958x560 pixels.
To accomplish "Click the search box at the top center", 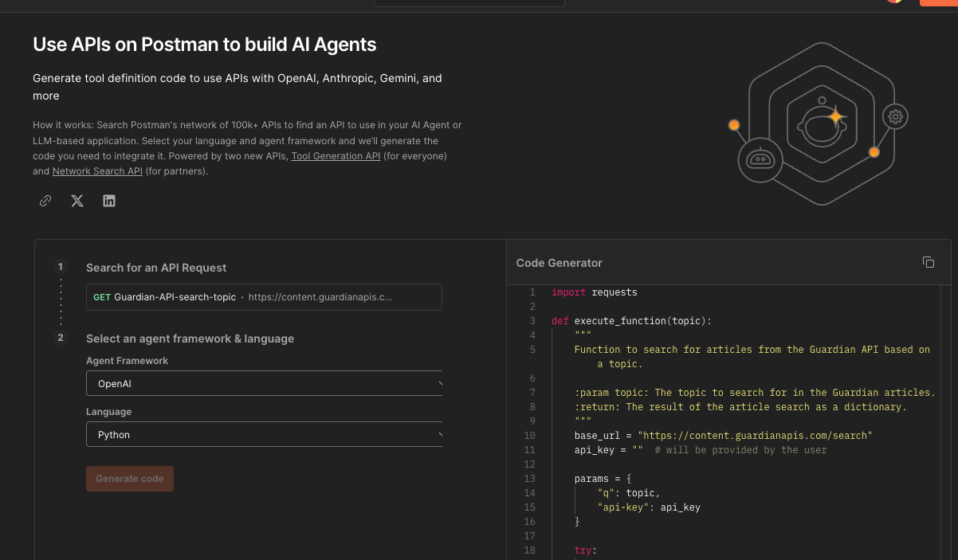I will point(469,3).
